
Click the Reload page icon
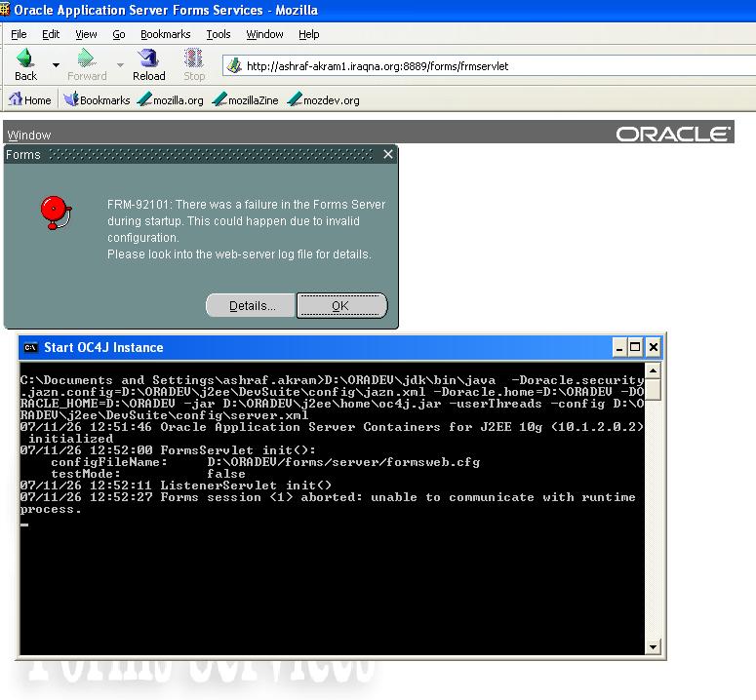click(148, 58)
